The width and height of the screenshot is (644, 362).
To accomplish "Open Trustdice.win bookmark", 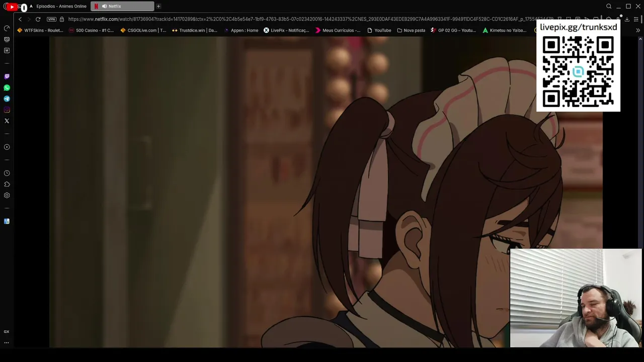I will (x=195, y=30).
